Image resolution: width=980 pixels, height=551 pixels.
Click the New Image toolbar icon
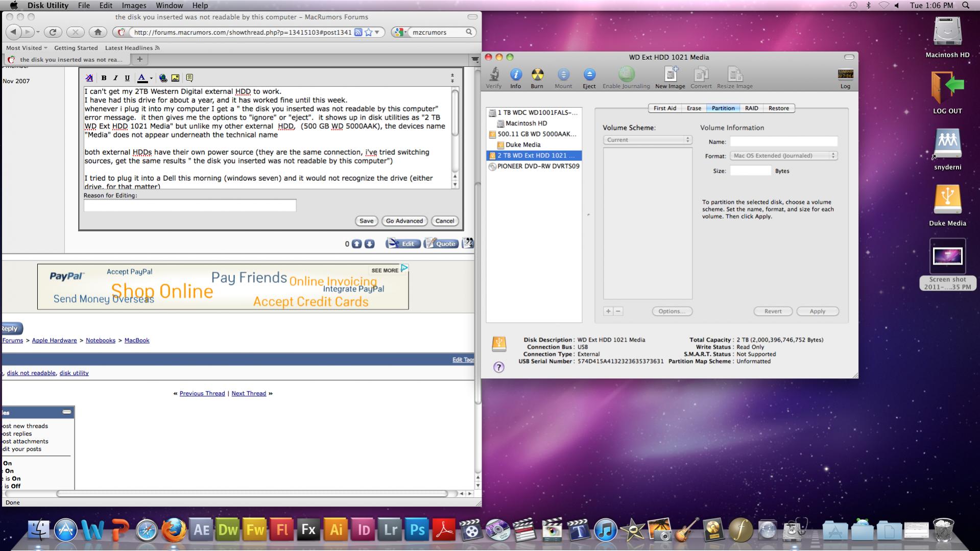[671, 75]
